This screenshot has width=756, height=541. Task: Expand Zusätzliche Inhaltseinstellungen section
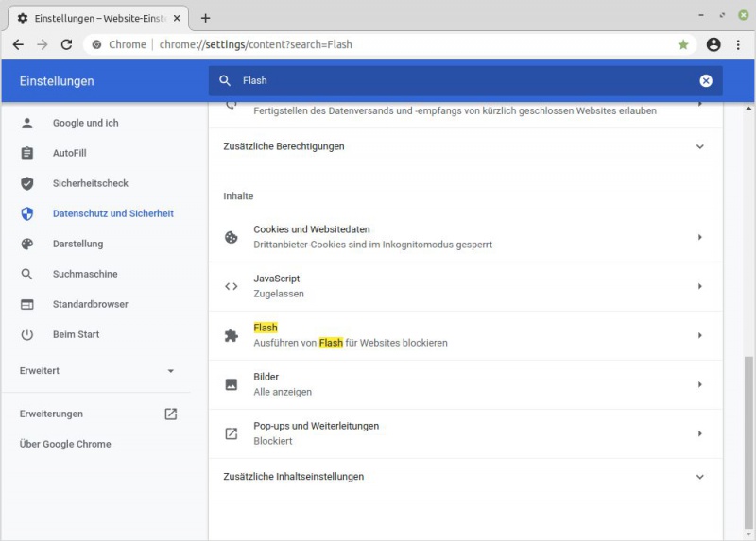699,477
